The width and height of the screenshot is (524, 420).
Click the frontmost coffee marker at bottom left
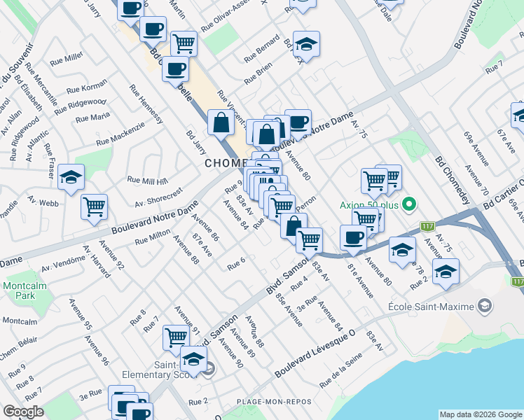point(139,412)
